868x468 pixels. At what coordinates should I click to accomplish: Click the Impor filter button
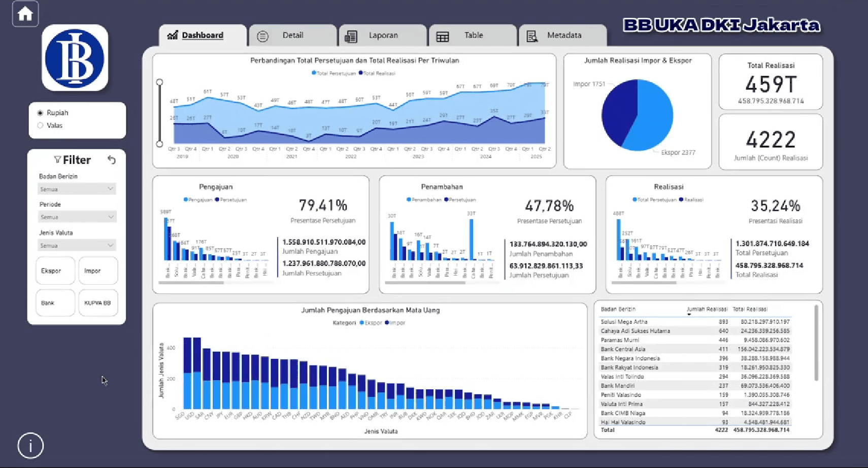98,271
